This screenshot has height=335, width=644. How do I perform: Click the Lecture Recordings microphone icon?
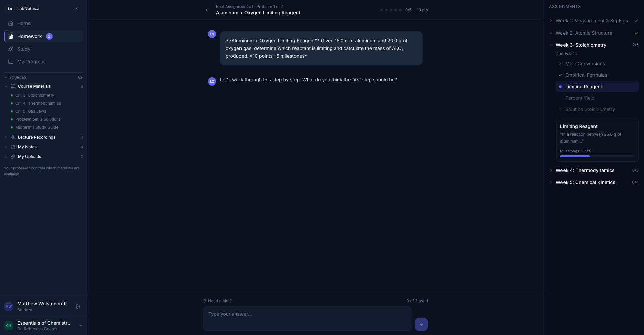click(x=13, y=137)
